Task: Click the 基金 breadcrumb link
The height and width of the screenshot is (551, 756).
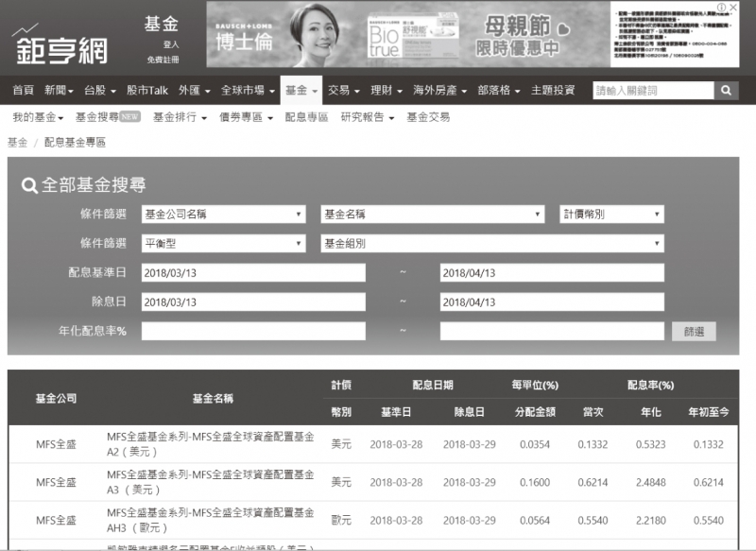Action: point(17,142)
